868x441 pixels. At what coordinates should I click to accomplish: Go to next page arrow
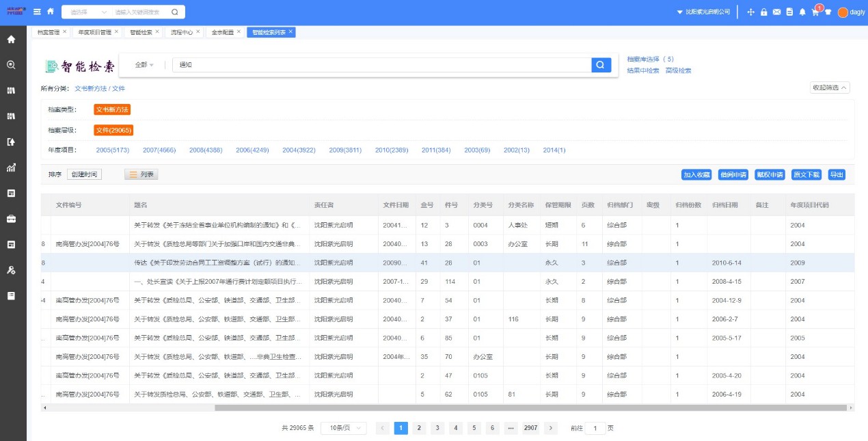point(551,428)
